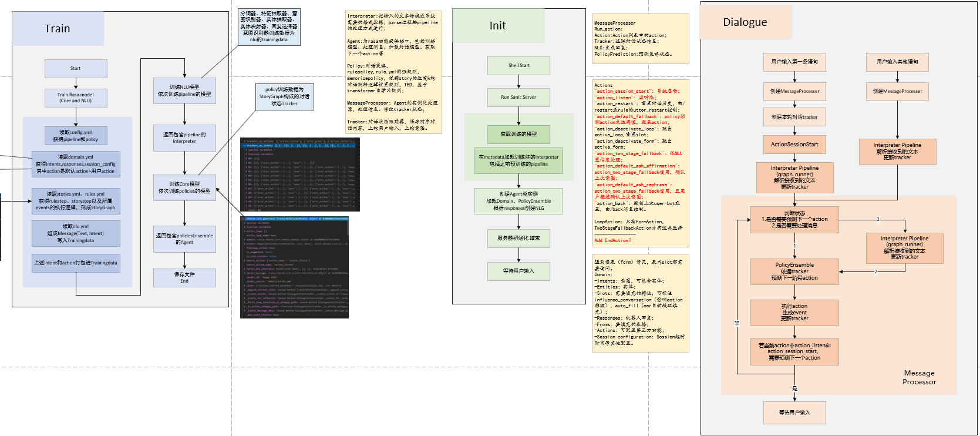Select the "执行action 生成event" node
The image size is (980, 436).
pos(794,313)
